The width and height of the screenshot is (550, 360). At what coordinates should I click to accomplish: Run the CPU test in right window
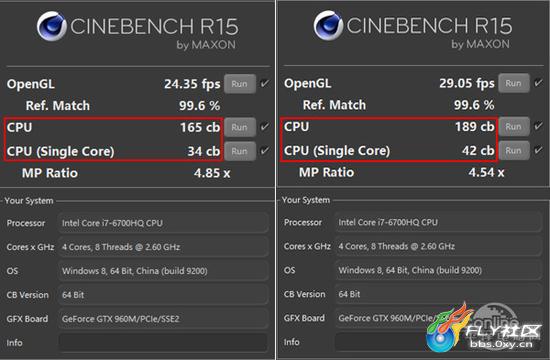[x=514, y=126]
